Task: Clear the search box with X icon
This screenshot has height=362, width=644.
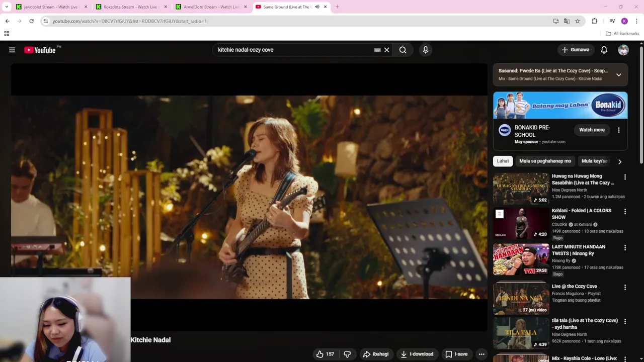Action: [x=386, y=50]
